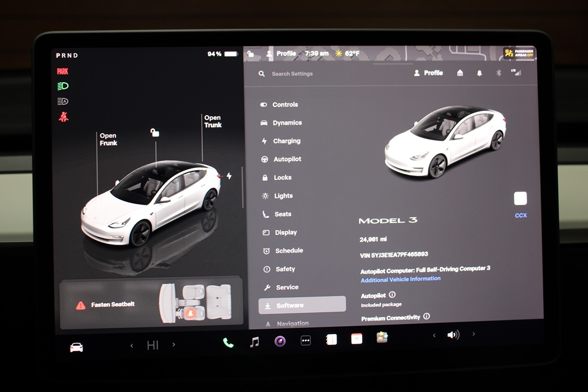Select the white paint color swatch
This screenshot has width=588, height=392.
[520, 198]
